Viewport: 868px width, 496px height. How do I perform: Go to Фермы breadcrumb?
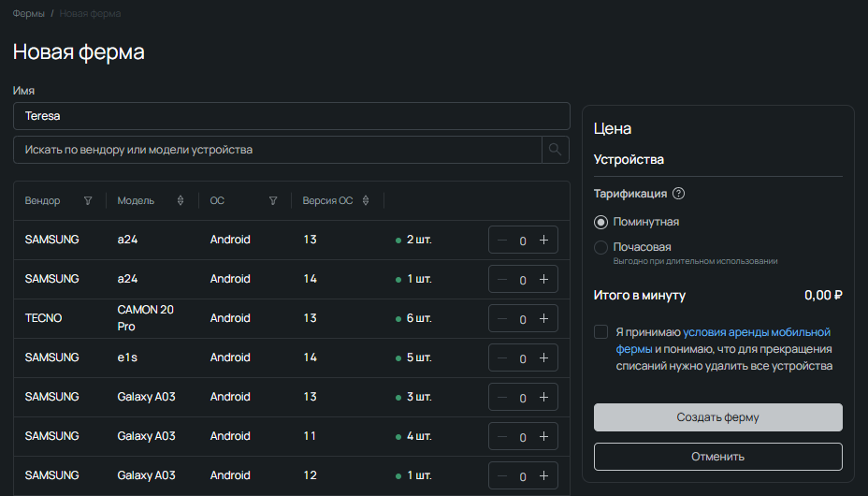(x=28, y=14)
